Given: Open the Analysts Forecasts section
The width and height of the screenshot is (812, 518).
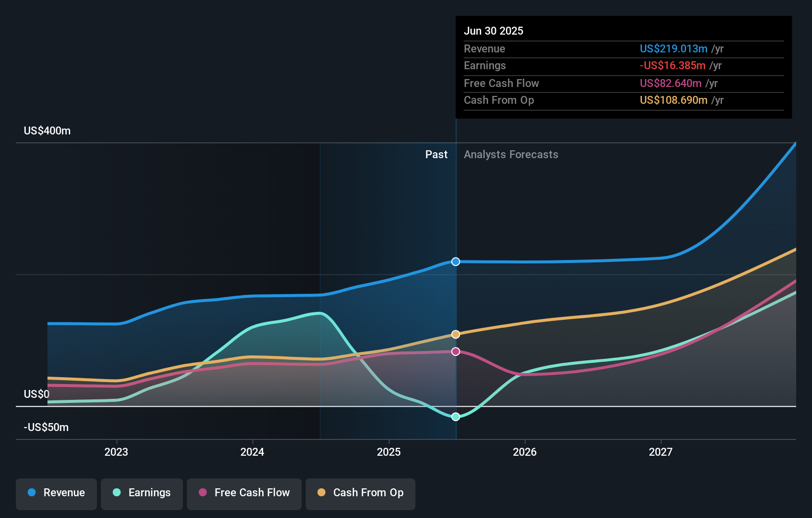Looking at the screenshot, I should pyautogui.click(x=511, y=155).
